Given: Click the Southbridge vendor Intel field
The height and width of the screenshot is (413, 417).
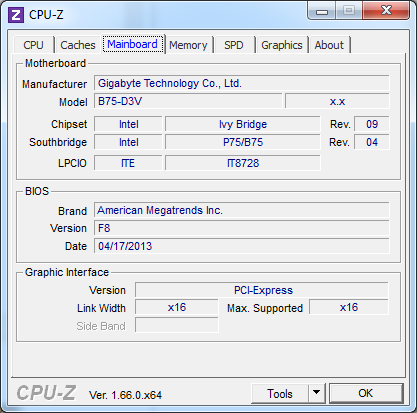Looking at the screenshot, I should (128, 142).
